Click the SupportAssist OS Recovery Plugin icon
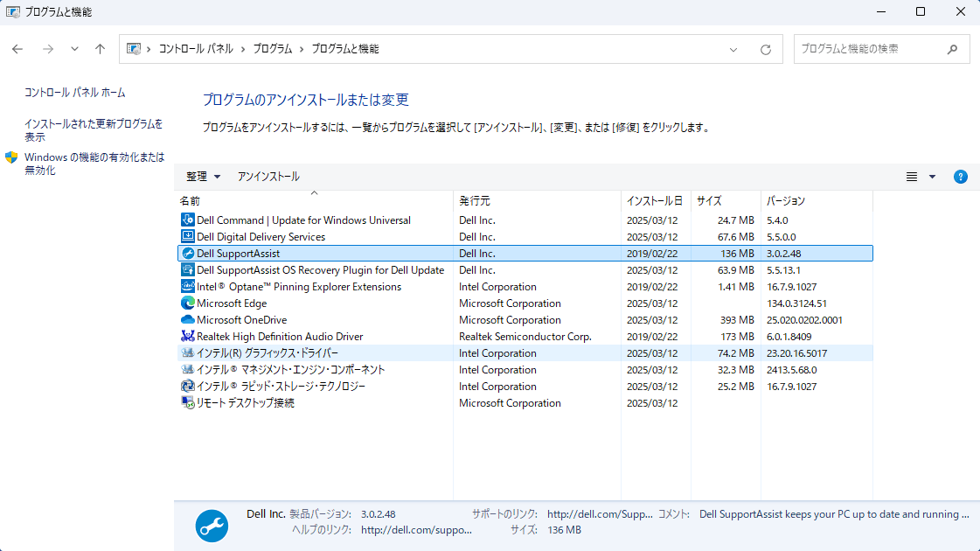 coord(187,269)
